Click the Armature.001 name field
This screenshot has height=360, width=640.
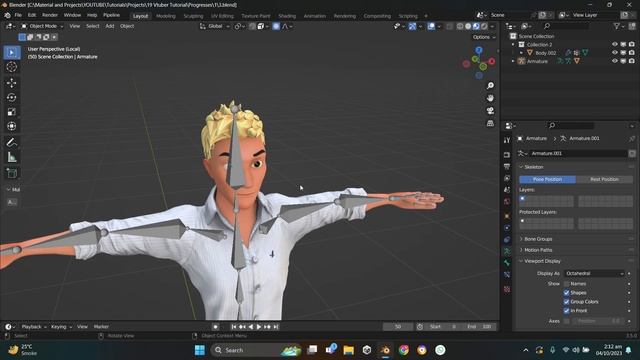578,153
